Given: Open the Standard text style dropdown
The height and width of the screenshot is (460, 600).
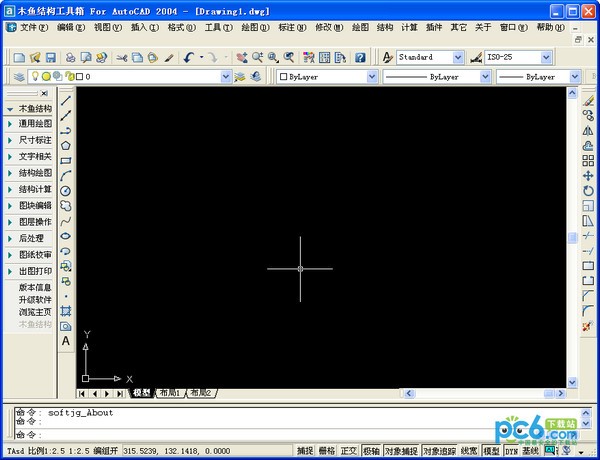Looking at the screenshot, I should coord(427,57).
